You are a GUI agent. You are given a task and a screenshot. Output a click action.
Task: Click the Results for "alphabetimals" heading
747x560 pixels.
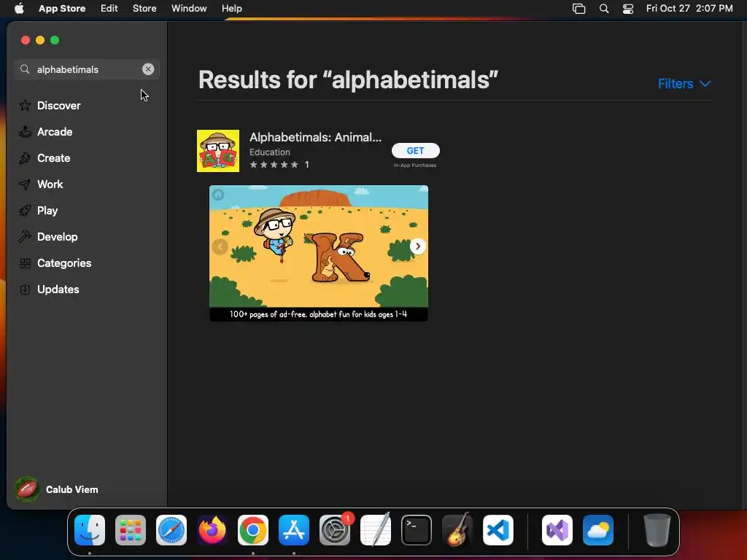348,79
